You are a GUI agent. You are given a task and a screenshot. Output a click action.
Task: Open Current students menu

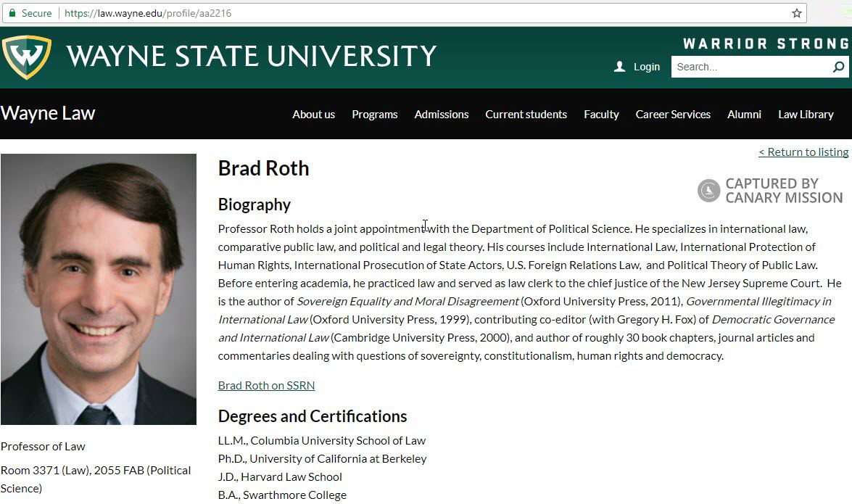click(x=526, y=114)
